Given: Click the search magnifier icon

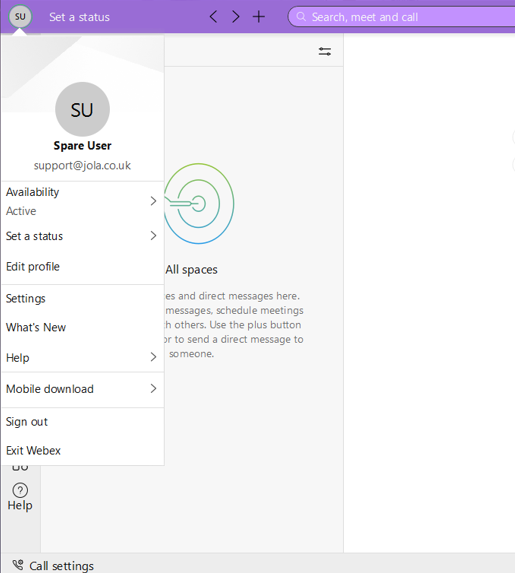Looking at the screenshot, I should click(x=301, y=17).
